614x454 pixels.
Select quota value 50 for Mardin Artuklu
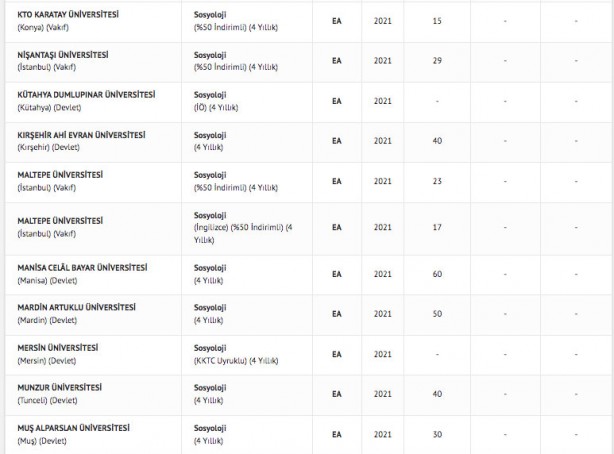[x=438, y=314]
